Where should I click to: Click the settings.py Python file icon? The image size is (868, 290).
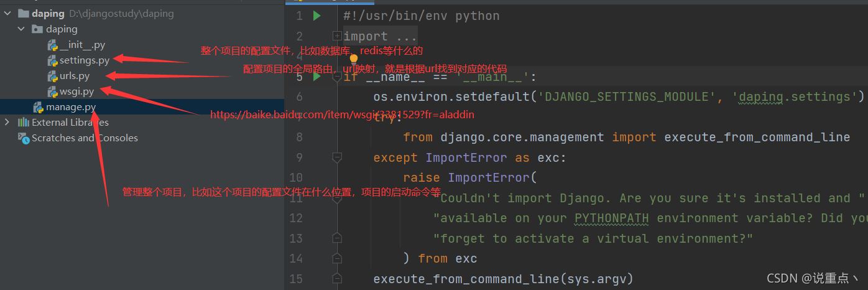pos(53,60)
